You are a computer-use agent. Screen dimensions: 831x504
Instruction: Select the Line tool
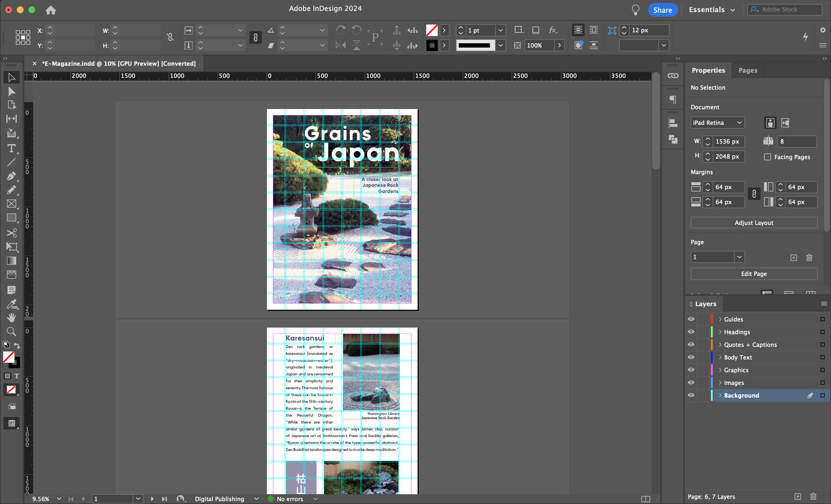pos(12,162)
